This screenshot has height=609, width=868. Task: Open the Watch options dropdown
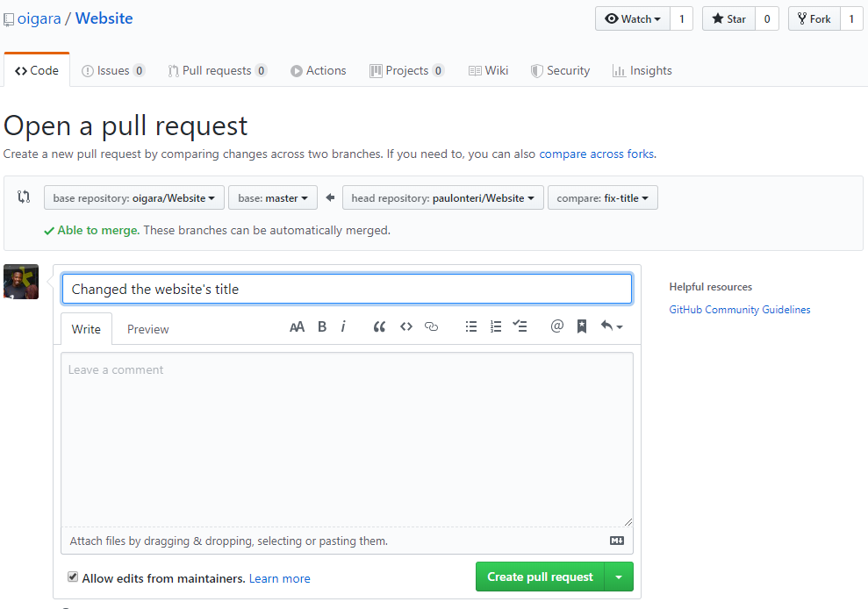click(632, 18)
